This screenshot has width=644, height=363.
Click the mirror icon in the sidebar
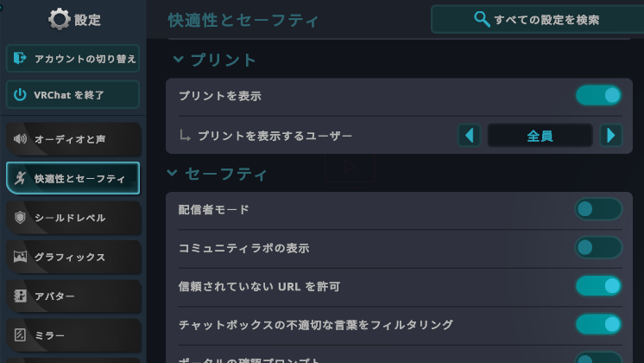coord(20,334)
